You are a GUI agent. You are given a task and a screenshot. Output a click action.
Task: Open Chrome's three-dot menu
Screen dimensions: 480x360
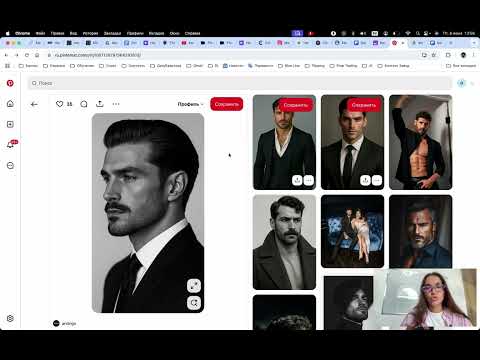pyautogui.click(x=473, y=55)
